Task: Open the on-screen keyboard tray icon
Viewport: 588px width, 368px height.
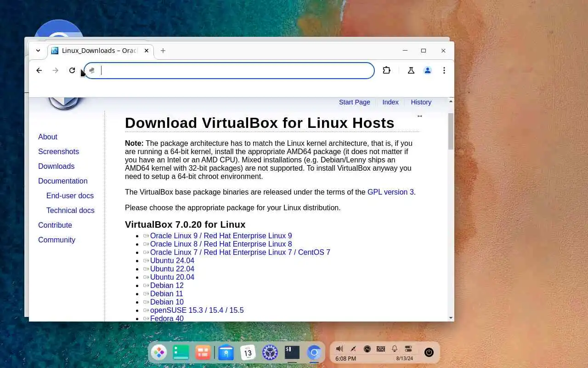Action: [x=381, y=349]
